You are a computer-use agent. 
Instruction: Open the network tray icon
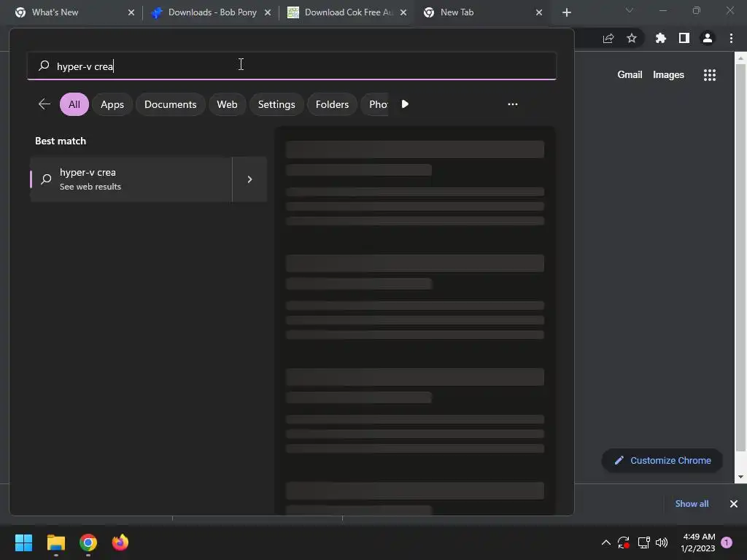tap(643, 542)
